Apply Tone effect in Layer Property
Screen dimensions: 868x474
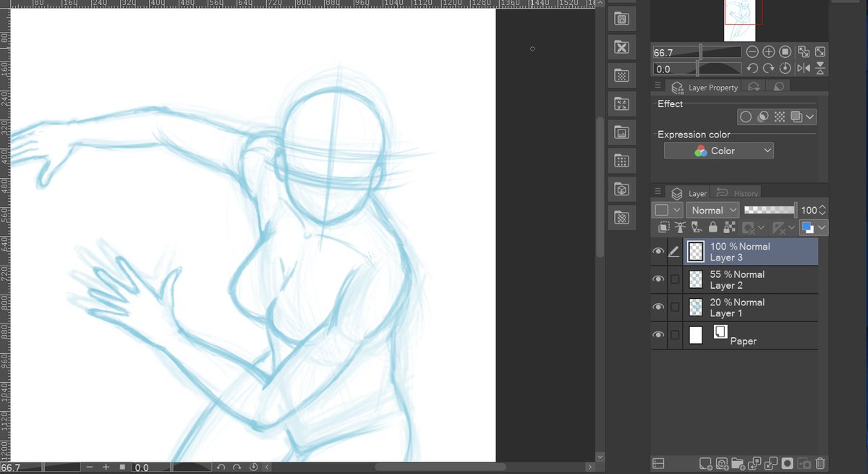779,117
